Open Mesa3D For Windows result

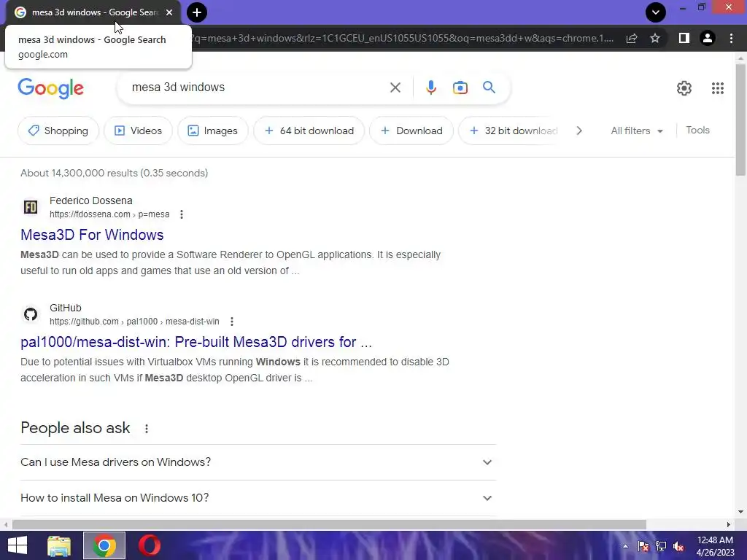pos(92,235)
